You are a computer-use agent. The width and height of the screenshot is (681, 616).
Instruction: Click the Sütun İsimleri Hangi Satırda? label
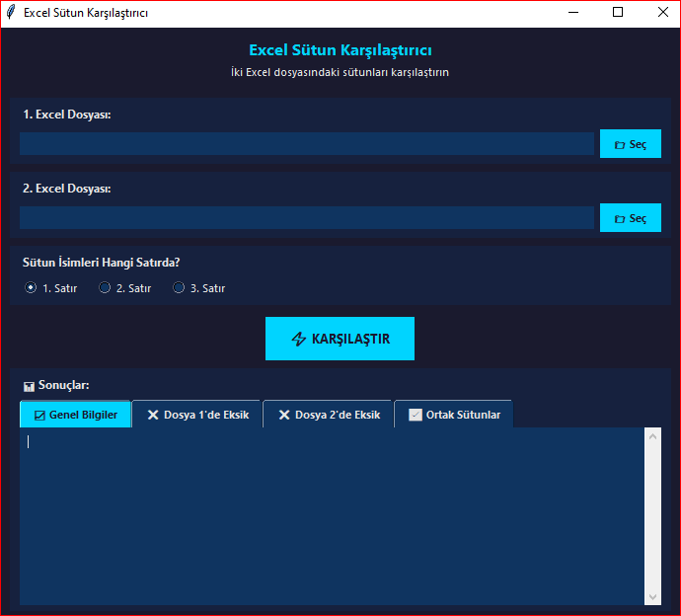[102, 263]
